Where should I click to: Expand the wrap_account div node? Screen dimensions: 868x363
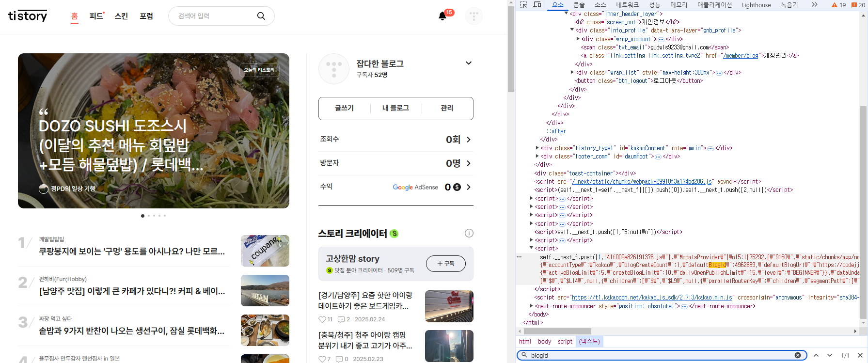click(x=578, y=39)
